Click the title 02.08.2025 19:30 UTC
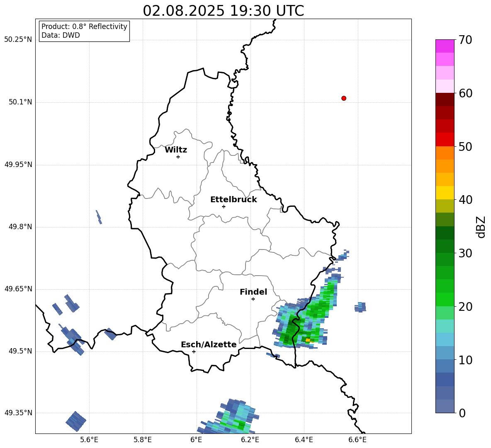Image resolution: width=491 pixels, height=448 pixels. [x=223, y=11]
